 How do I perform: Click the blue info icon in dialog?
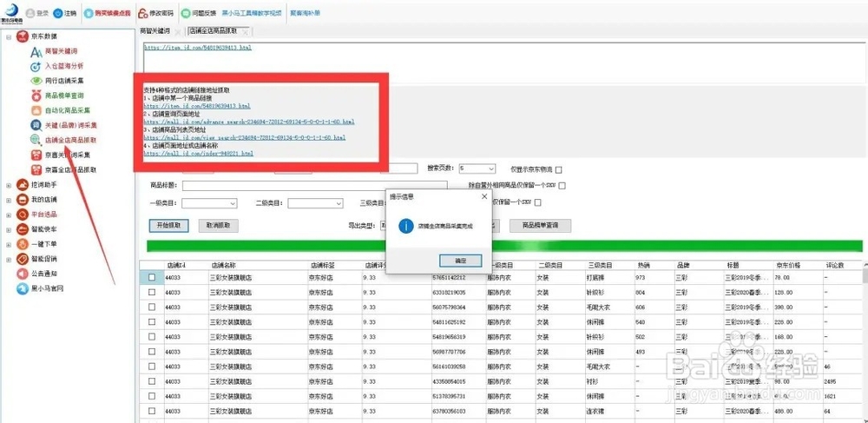point(405,226)
